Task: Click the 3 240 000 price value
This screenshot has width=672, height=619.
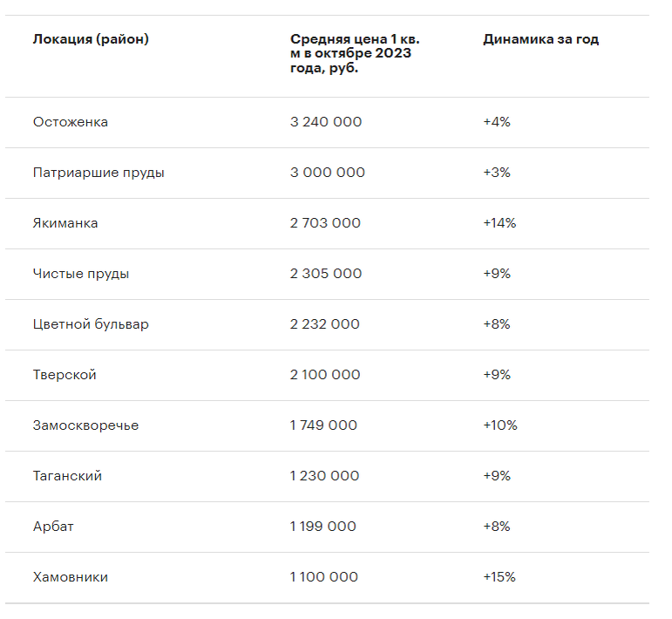Action: (x=326, y=122)
